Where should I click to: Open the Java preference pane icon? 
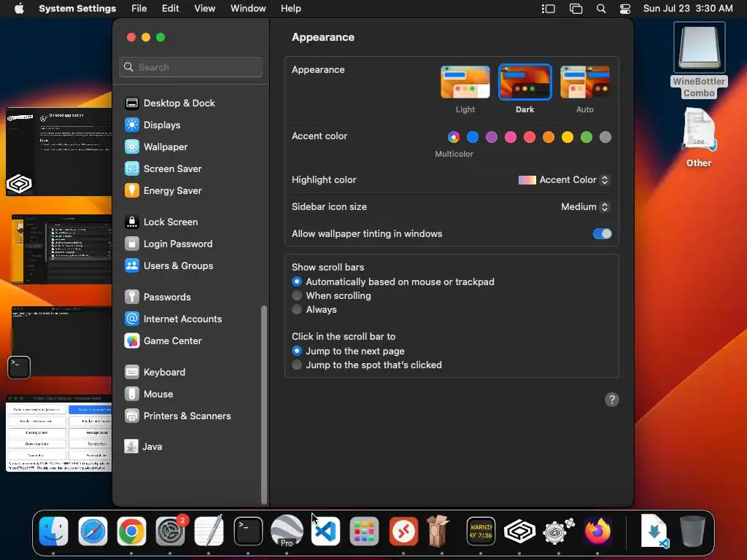coord(131,447)
